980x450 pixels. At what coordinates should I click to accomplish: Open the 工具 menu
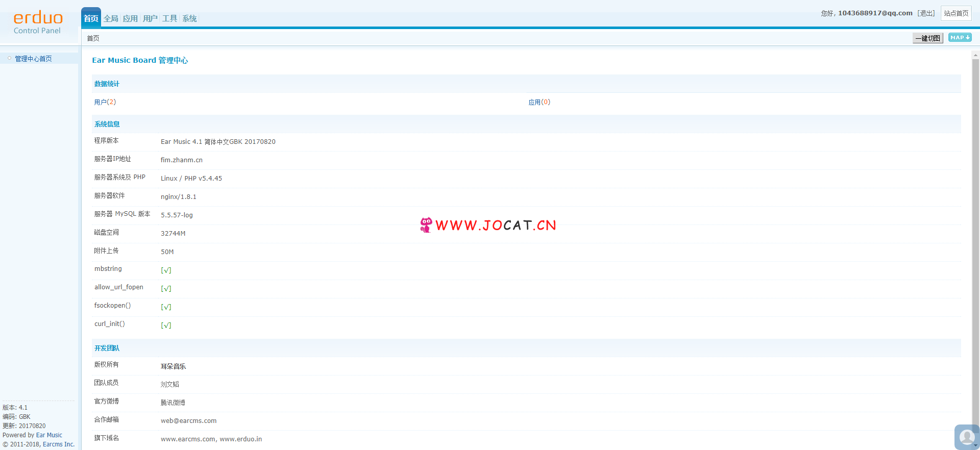tap(169, 18)
